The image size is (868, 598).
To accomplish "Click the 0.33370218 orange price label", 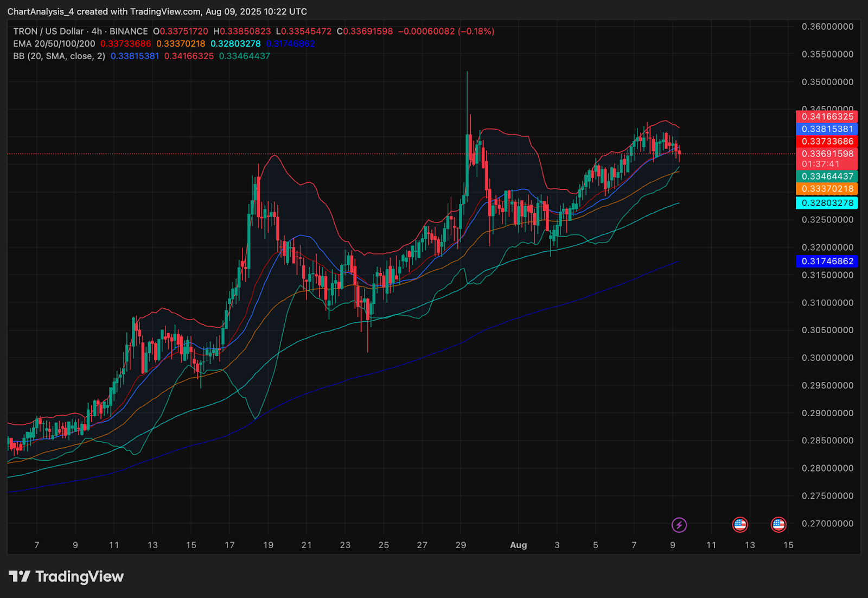I will (x=827, y=189).
